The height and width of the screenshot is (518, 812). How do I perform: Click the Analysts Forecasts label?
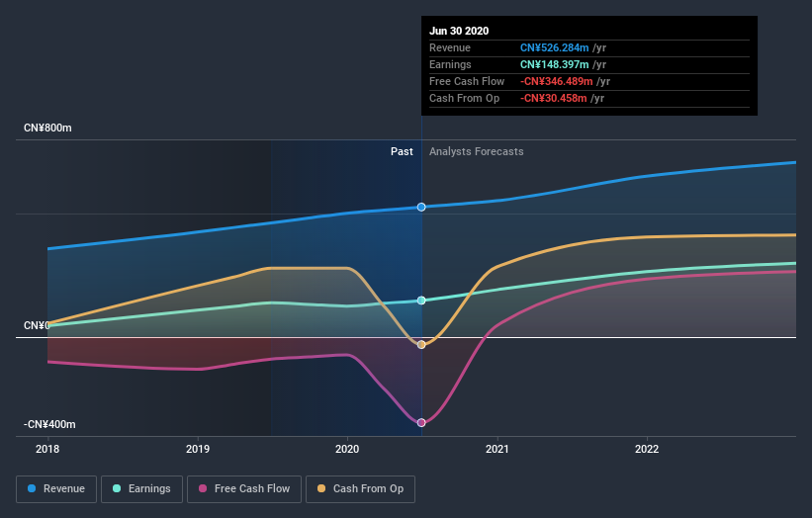[x=477, y=151]
